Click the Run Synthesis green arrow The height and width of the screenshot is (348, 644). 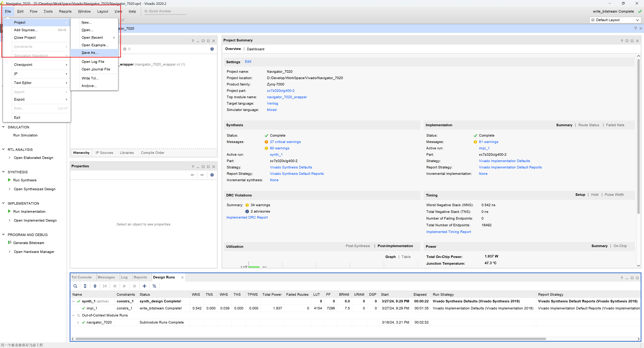pyautogui.click(x=9, y=180)
